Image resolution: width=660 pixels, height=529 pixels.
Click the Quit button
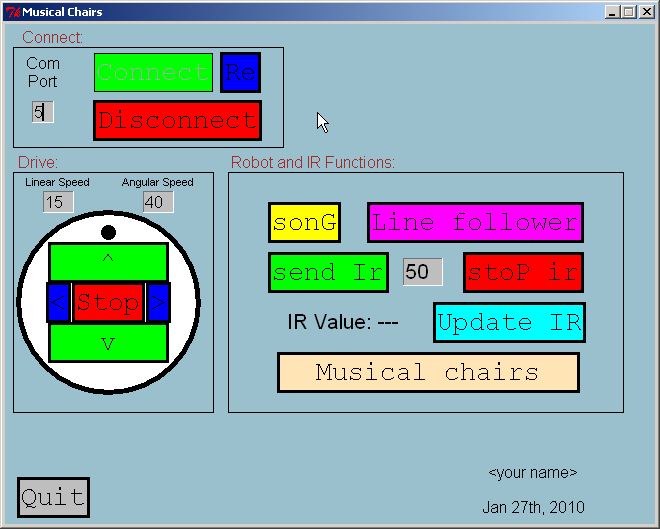point(53,498)
